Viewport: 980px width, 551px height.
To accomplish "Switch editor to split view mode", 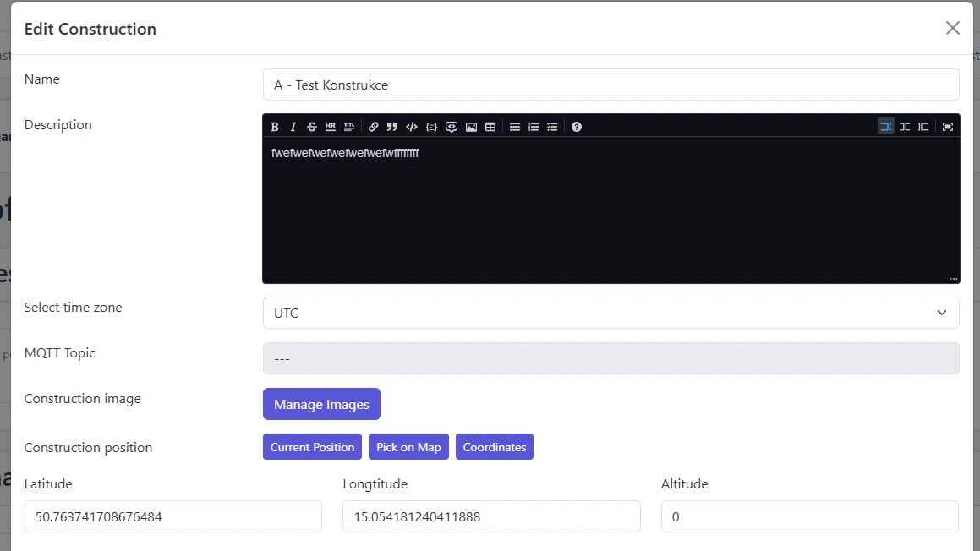I will click(x=905, y=126).
